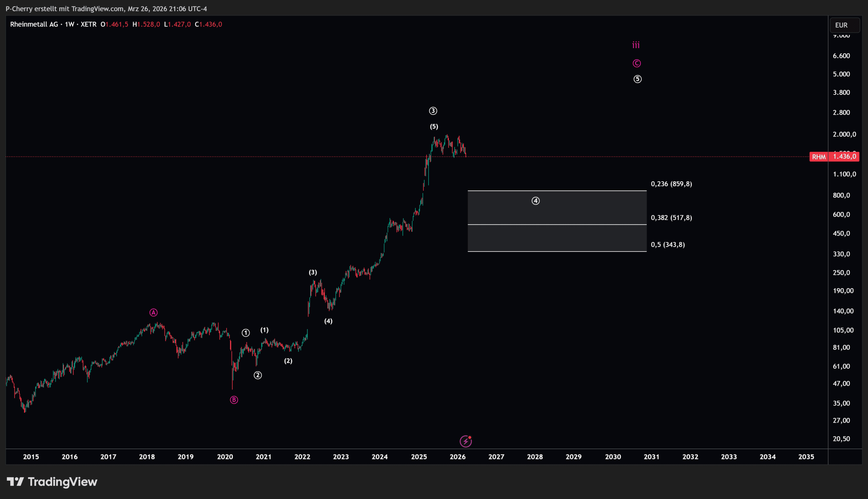The image size is (868, 499).
Task: Click the 2026 label on the time axis
Action: coord(457,457)
